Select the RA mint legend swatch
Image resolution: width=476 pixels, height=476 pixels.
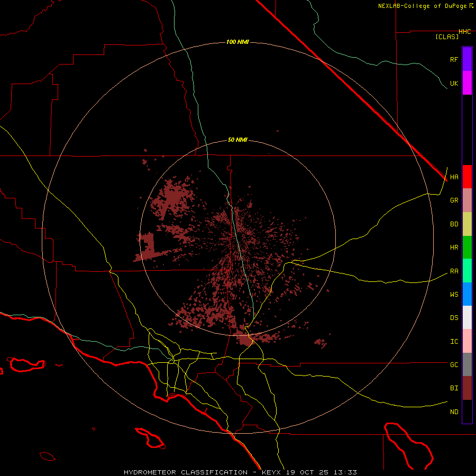pyautogui.click(x=467, y=271)
